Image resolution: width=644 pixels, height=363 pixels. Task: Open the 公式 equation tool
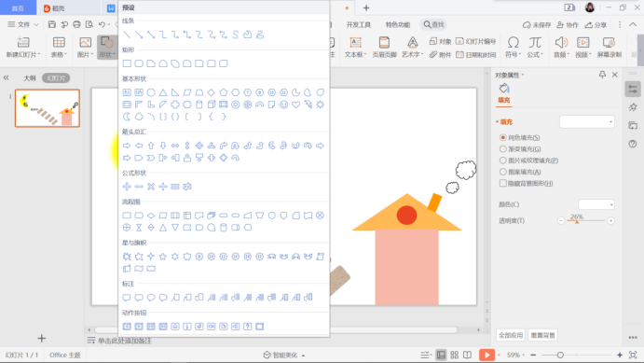pos(535,48)
